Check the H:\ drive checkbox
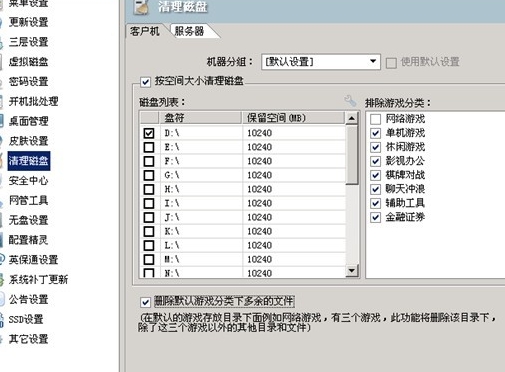This screenshot has width=505, height=372. click(149, 189)
